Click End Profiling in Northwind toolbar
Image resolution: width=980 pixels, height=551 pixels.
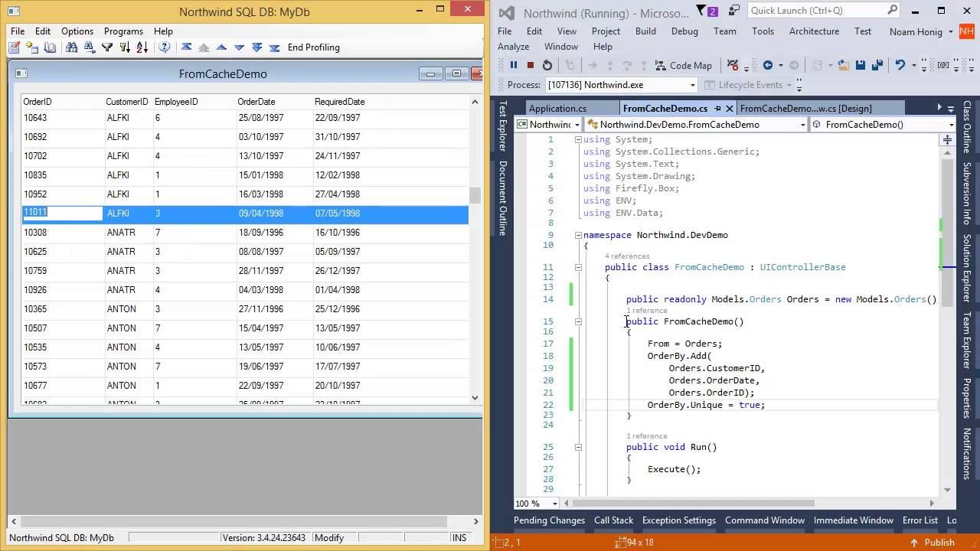click(313, 47)
